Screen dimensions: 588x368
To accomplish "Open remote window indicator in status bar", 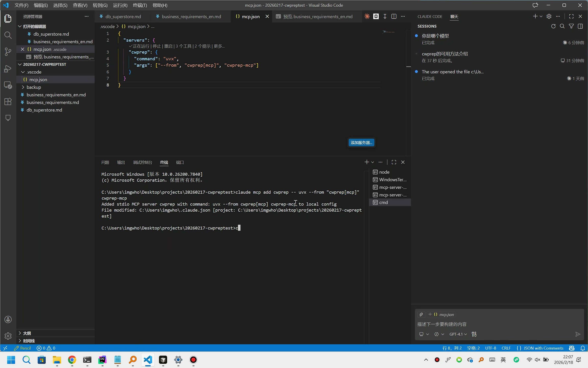I will [x=5, y=348].
